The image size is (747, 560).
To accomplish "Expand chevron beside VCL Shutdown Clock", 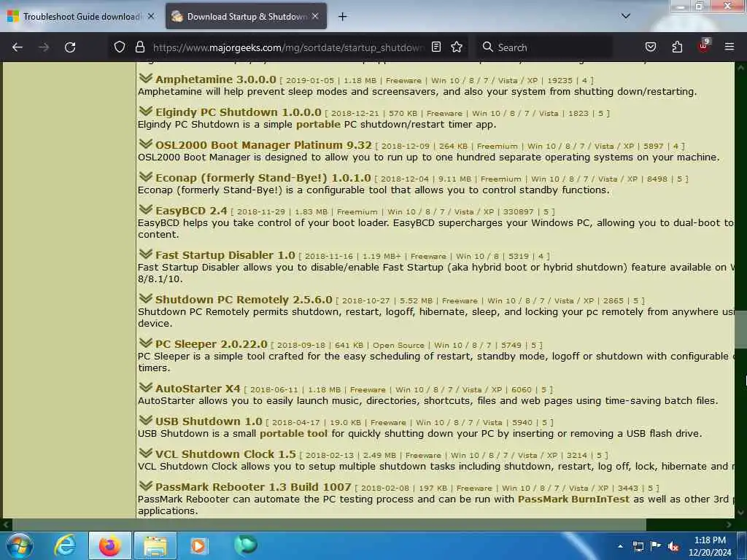I will [x=145, y=454].
